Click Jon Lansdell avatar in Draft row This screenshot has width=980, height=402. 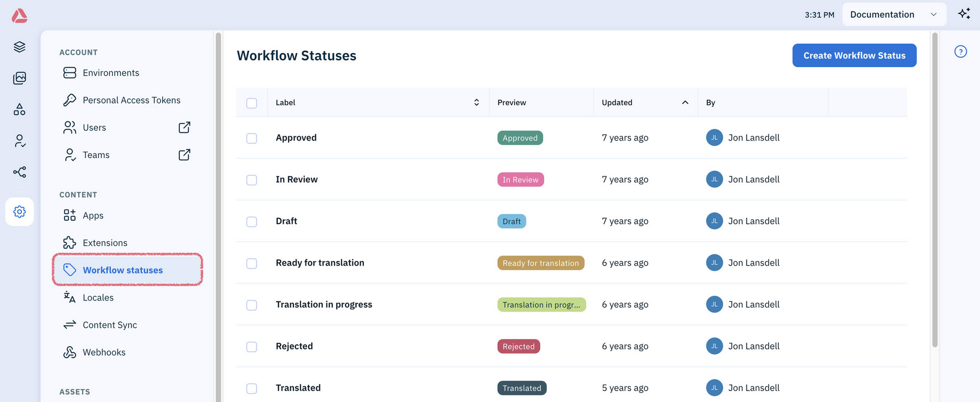click(714, 221)
